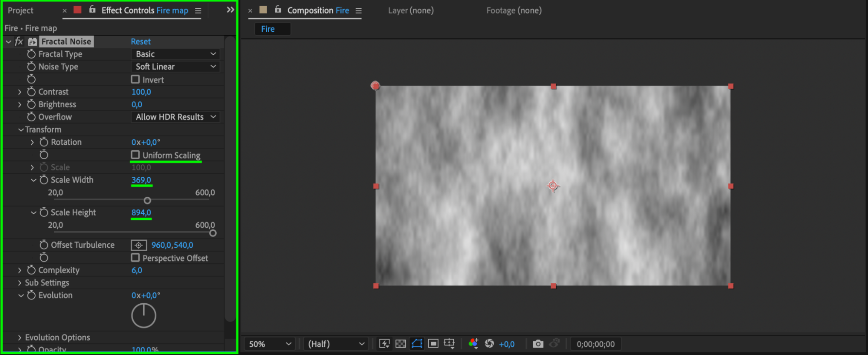This screenshot has height=355, width=868.
Task: Check the Uniform Scaling checkbox
Action: [135, 155]
